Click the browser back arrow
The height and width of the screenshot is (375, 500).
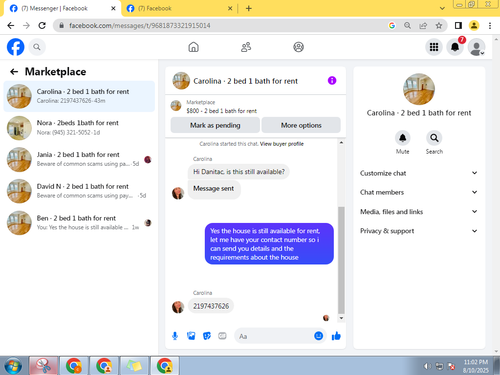(x=11, y=25)
